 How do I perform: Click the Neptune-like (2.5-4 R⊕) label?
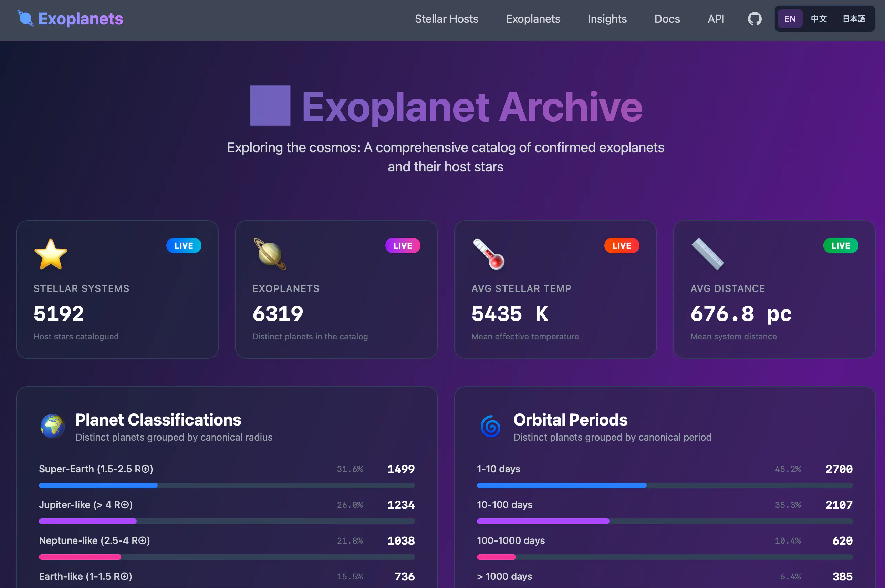pos(94,541)
